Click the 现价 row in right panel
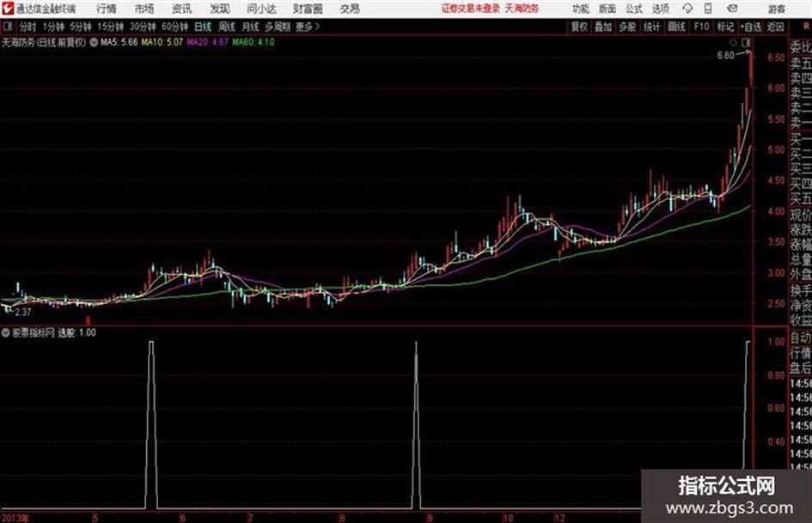812x523 pixels. pyautogui.click(x=801, y=215)
